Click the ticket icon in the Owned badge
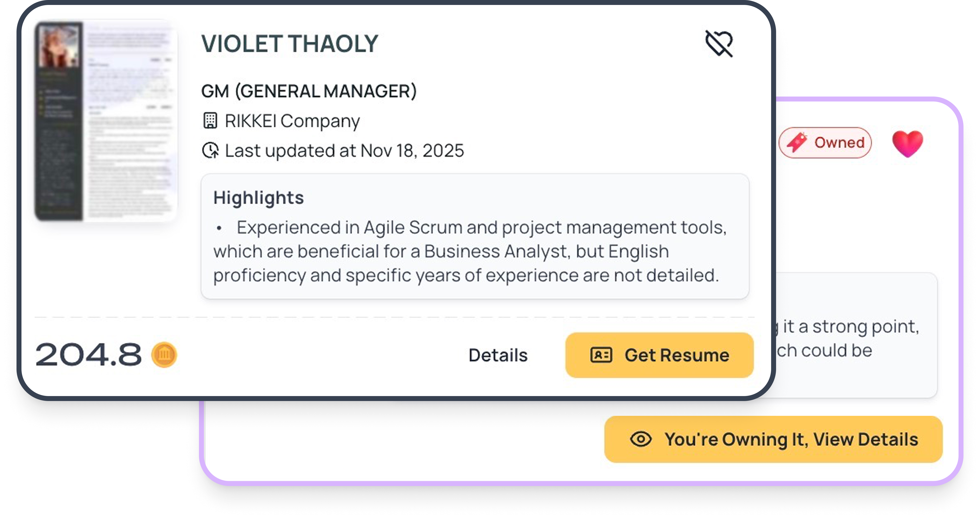Viewport: 980px width, 519px height. click(x=797, y=143)
